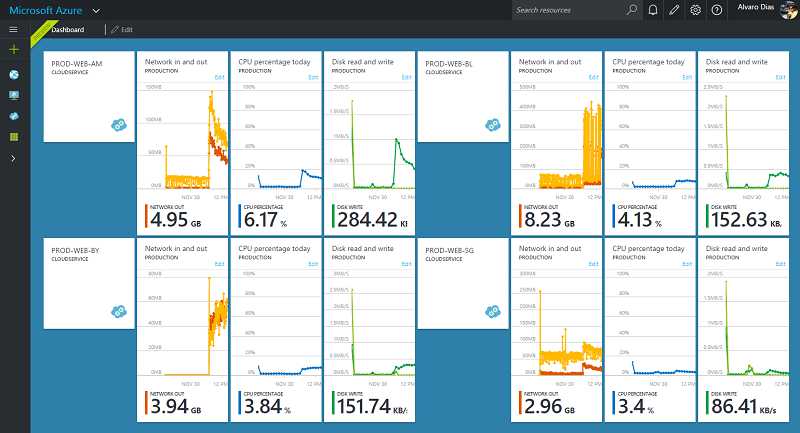Click Edit on the PROD-WEB-BL Disk read and write chart
Viewport: 800px width, 433px height.
pos(781,78)
